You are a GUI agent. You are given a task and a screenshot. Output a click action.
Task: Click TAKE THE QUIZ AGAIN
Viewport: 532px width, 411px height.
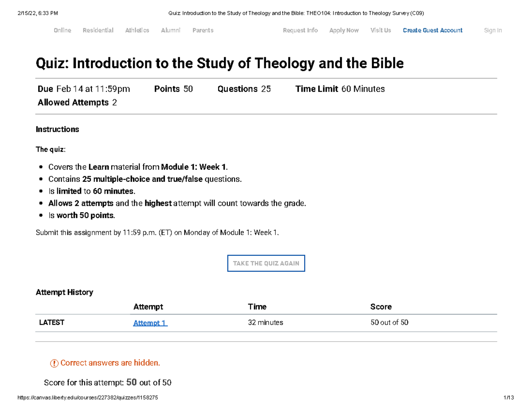(x=266, y=263)
